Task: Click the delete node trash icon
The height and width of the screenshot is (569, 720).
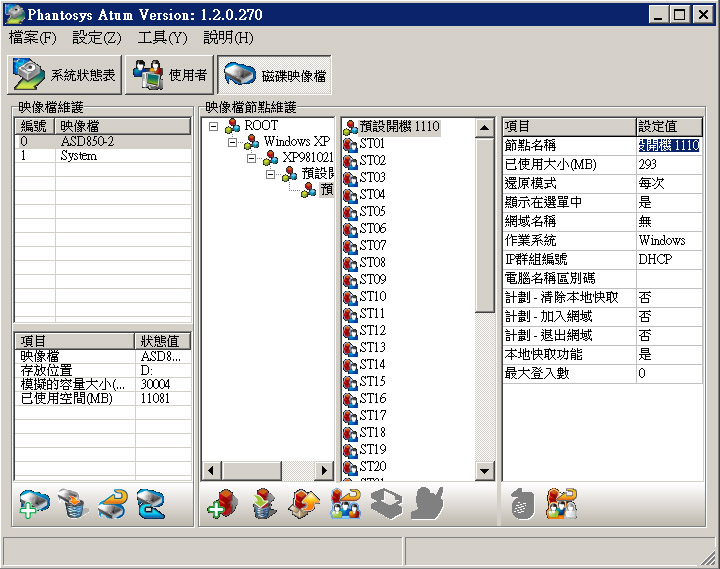Action: [264, 504]
